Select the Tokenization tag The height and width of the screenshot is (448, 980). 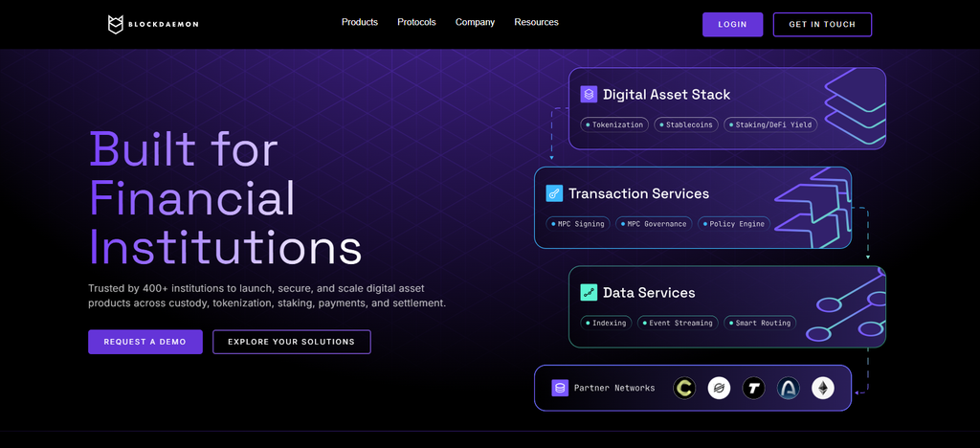pos(614,125)
